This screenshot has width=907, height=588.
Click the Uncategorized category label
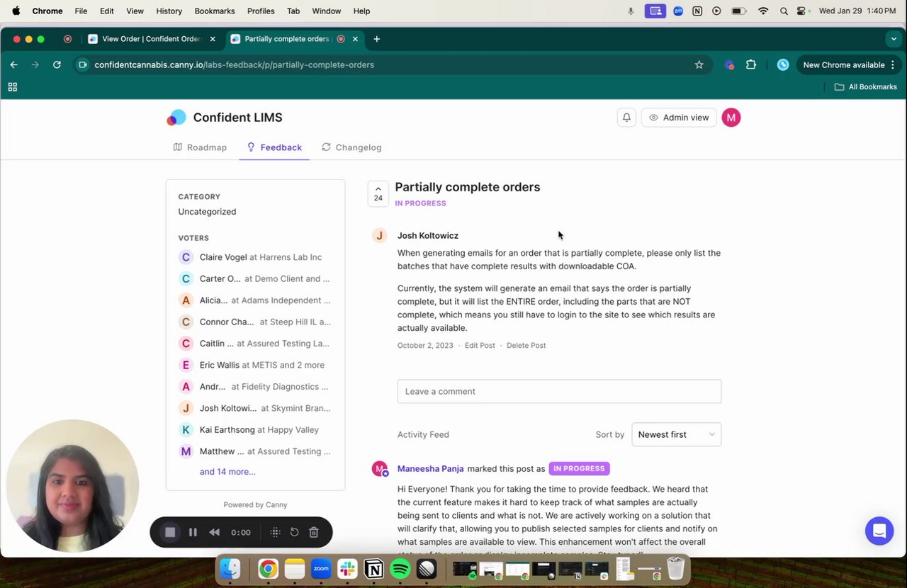tap(207, 212)
